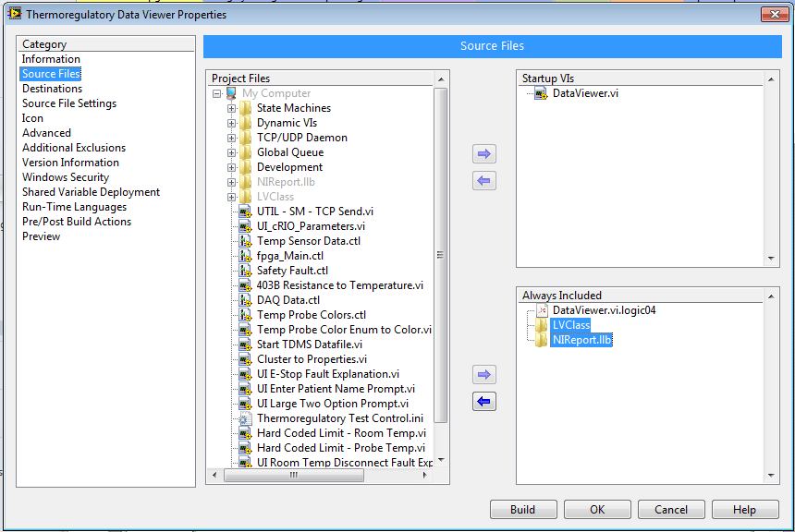Click the remove-from-Always-Included left arrow

pyautogui.click(x=484, y=402)
